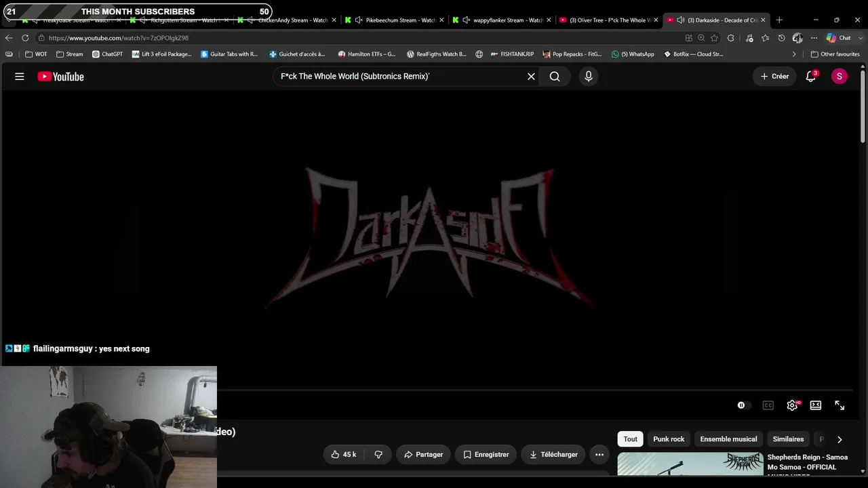Show hidden bookmarks with the overflow chevron
The width and height of the screenshot is (868, 488).
(x=794, y=54)
